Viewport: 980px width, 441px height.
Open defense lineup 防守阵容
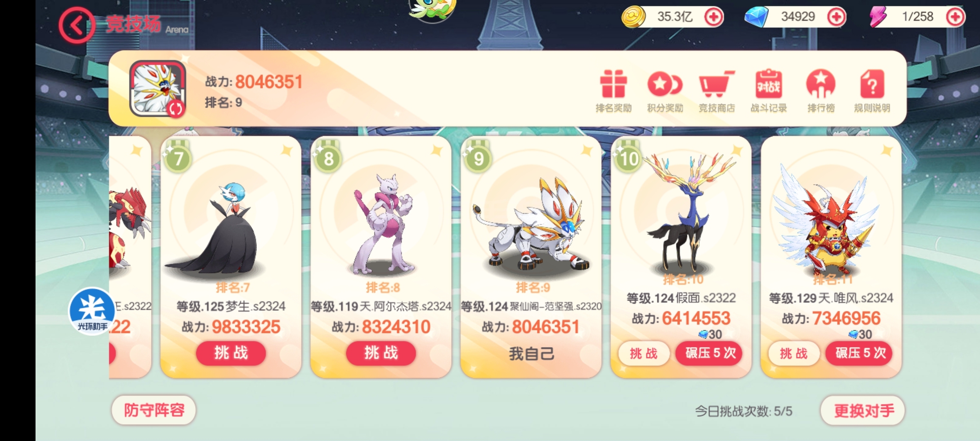[x=154, y=410]
